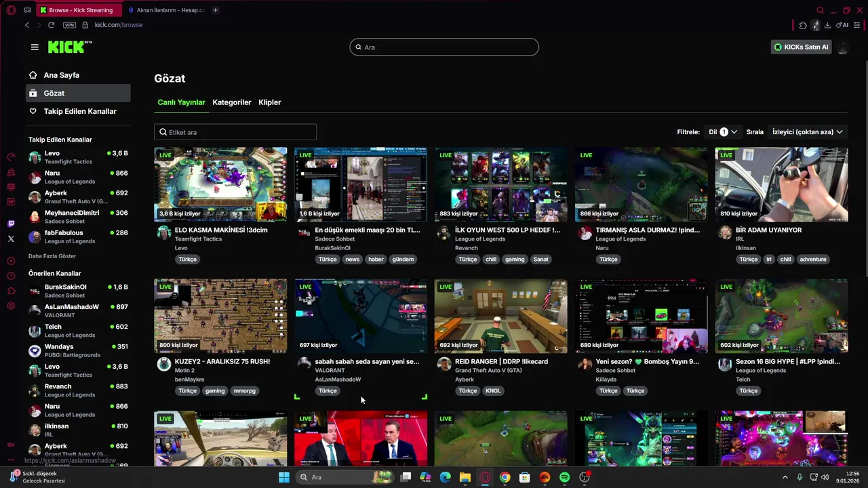
Task: Open GX Control speedometer icon
Action: 11,157
